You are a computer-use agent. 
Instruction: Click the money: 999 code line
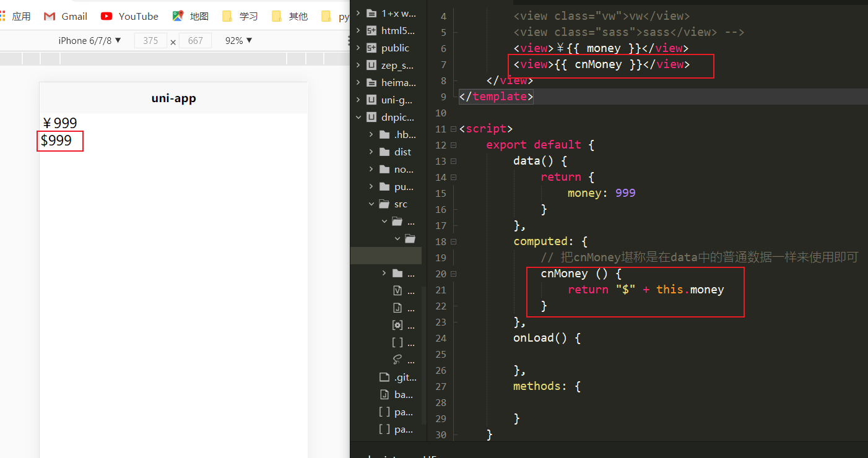(x=602, y=193)
